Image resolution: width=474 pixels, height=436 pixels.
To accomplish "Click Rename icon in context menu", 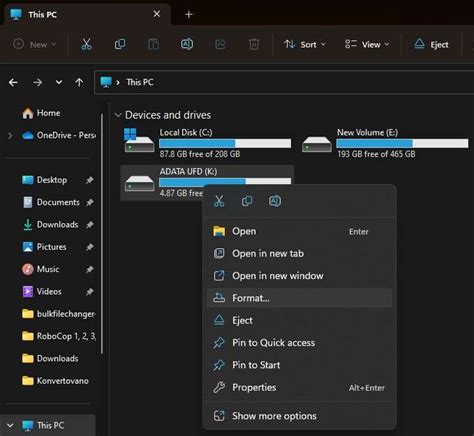I will 275,201.
